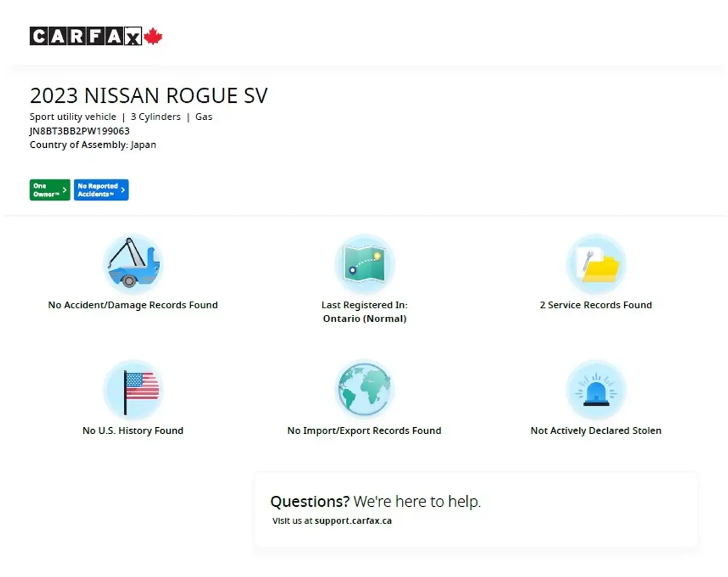This screenshot has width=728, height=577.
Task: Select 'No Import/Export Records Found' text
Action: pyautogui.click(x=365, y=431)
